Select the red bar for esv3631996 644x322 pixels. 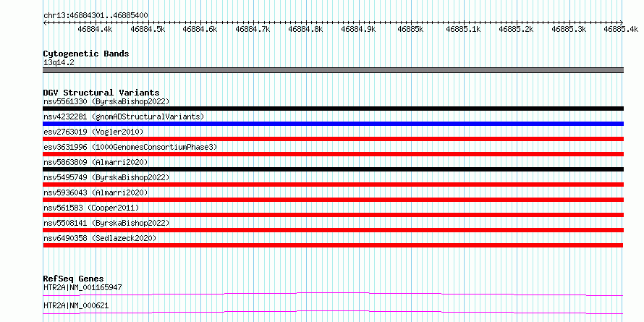point(334,154)
